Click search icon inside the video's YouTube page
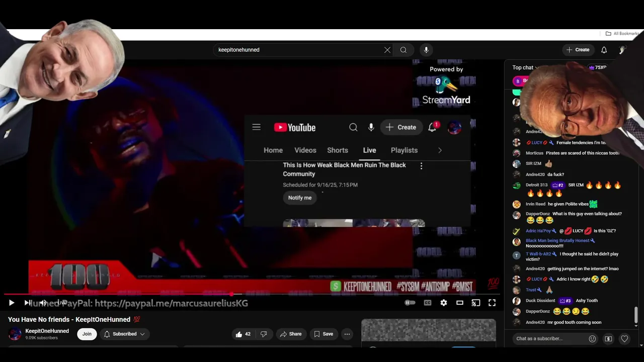 tap(353, 127)
